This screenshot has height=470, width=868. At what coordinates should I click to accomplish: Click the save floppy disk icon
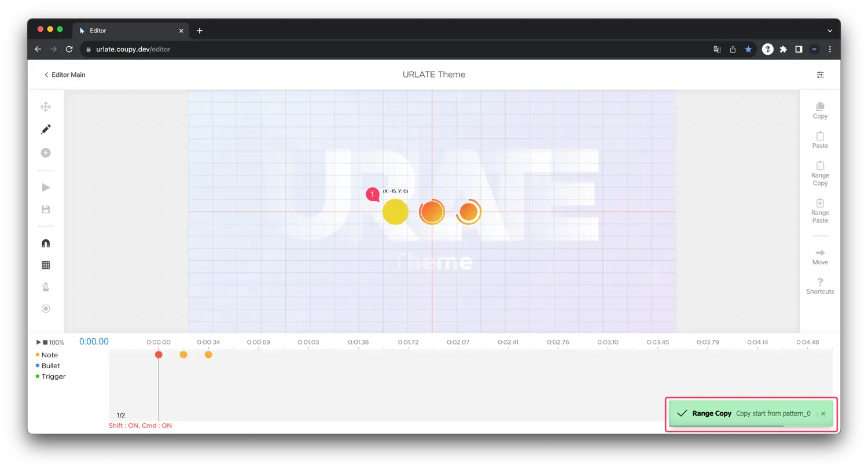click(x=46, y=209)
